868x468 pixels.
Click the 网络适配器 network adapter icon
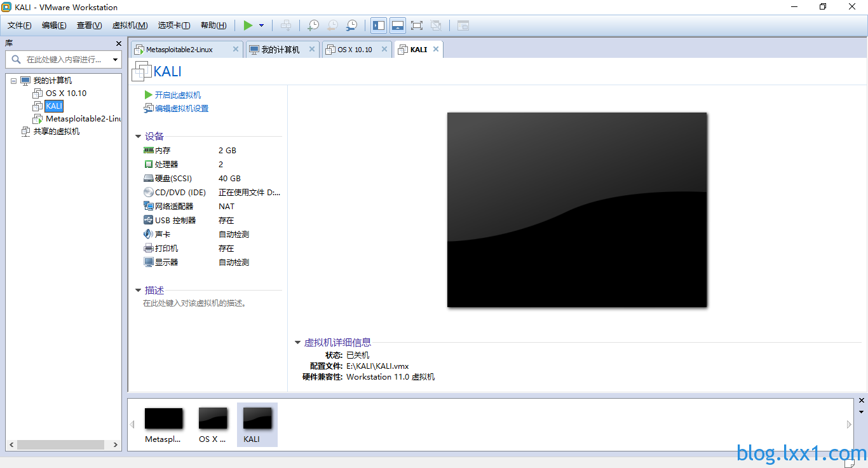click(149, 207)
